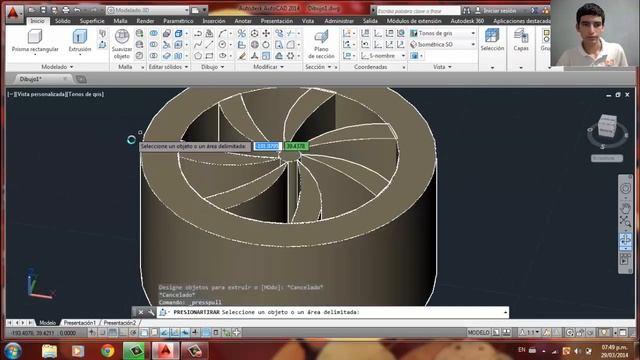Select the Move tool in Modificar panel
The height and width of the screenshot is (360, 640).
click(x=266, y=33)
